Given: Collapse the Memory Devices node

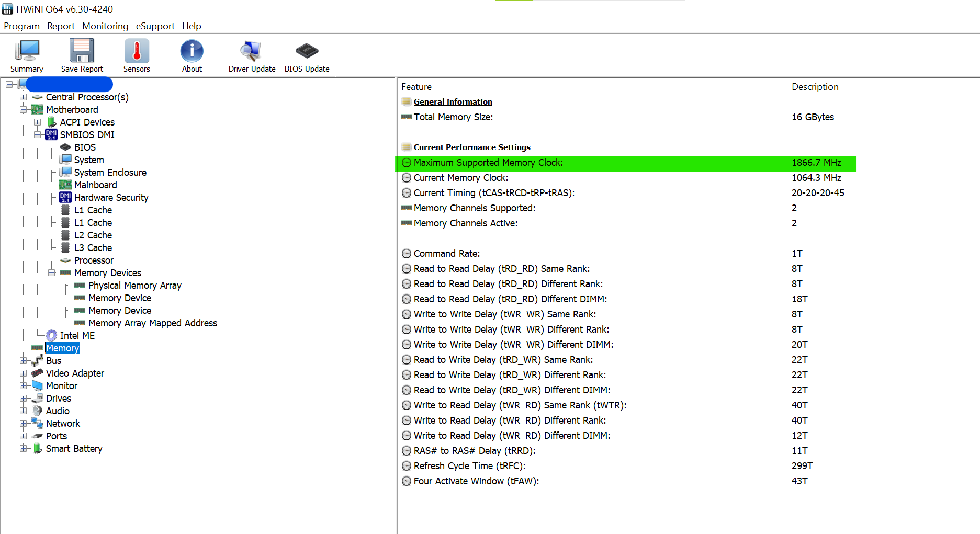Looking at the screenshot, I should (51, 272).
